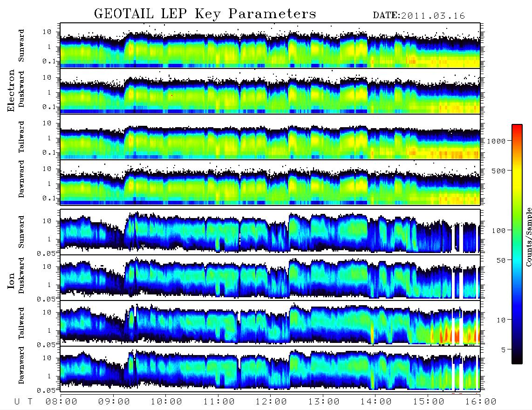Click the color bar's "5" tick label
Image resolution: width=532 pixels, height=410 pixels.
(x=504, y=350)
